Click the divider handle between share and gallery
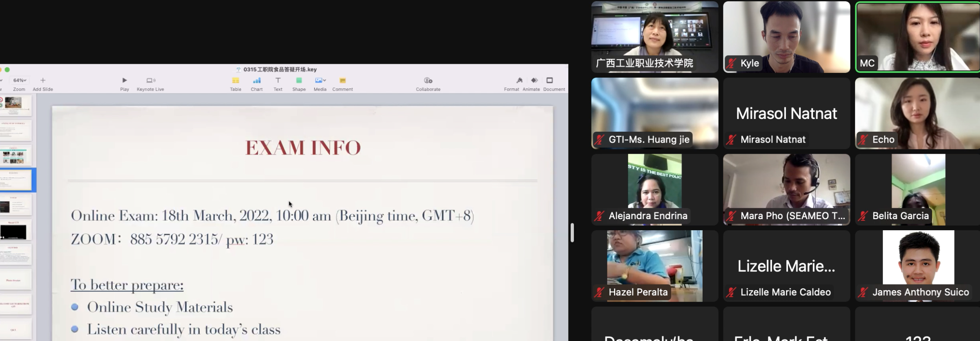980x341 pixels. click(572, 233)
